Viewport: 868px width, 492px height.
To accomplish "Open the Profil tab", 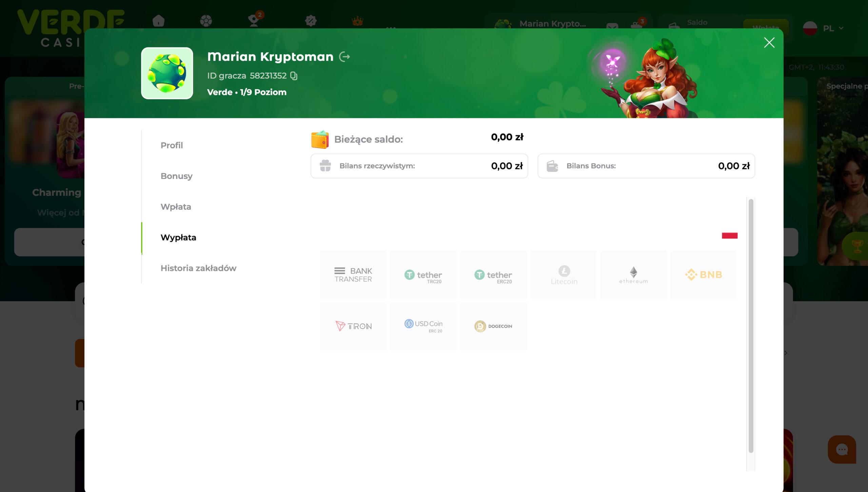I will [172, 145].
